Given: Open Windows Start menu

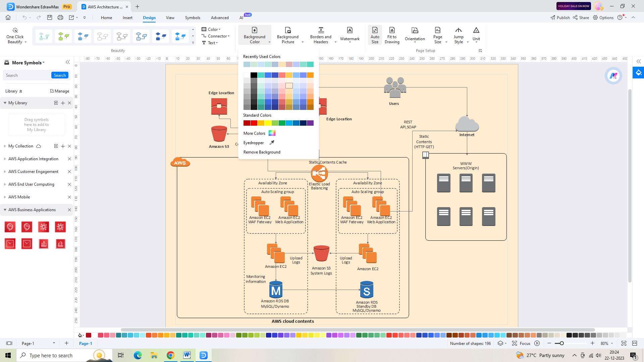Looking at the screenshot, I should pos(8,355).
